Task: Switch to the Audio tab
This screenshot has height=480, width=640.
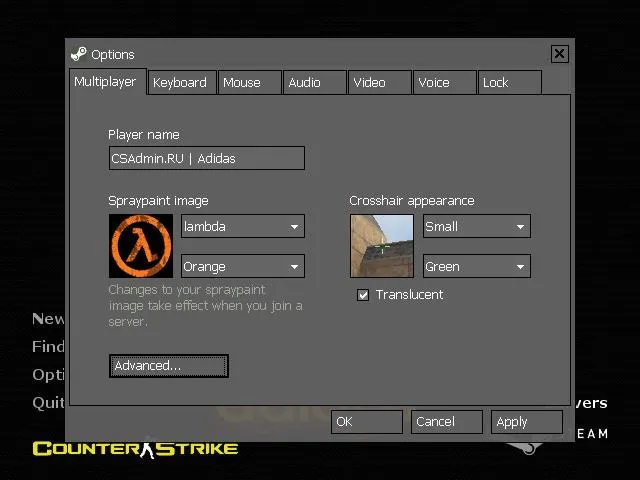Action: (315, 82)
